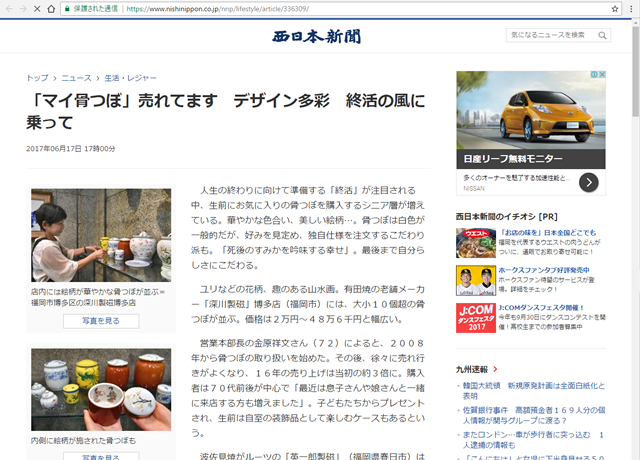The image size is (640, 460).
Task: Click the round arrow button on Nissan ad
Action: pyautogui.click(x=589, y=181)
